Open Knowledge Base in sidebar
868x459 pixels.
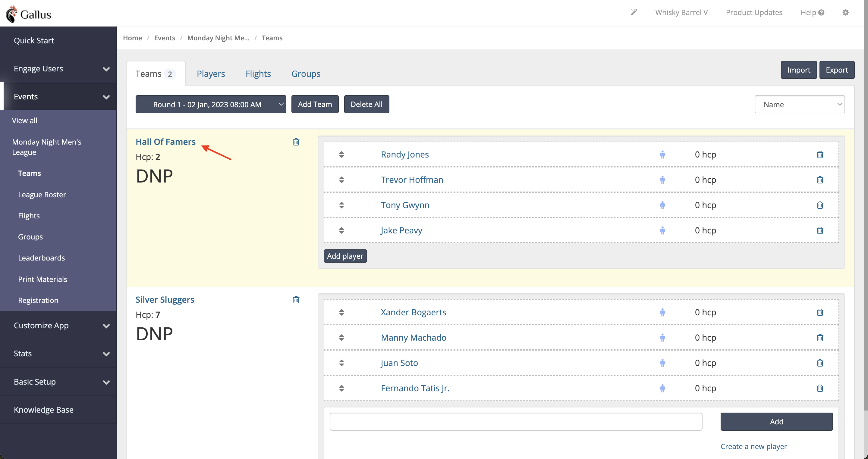[59, 410]
